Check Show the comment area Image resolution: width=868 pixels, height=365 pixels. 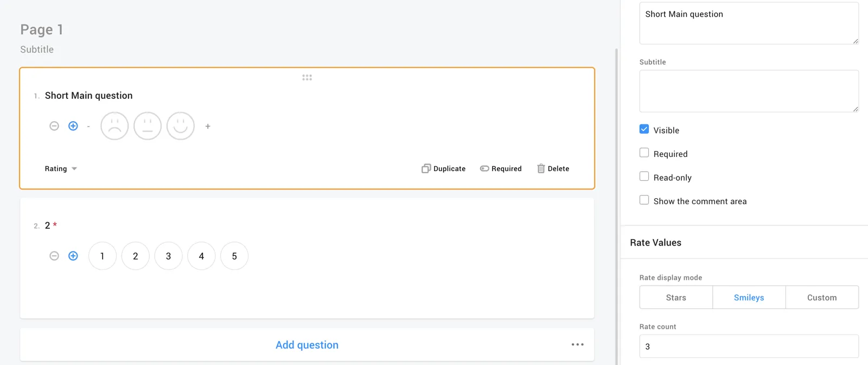click(x=644, y=200)
